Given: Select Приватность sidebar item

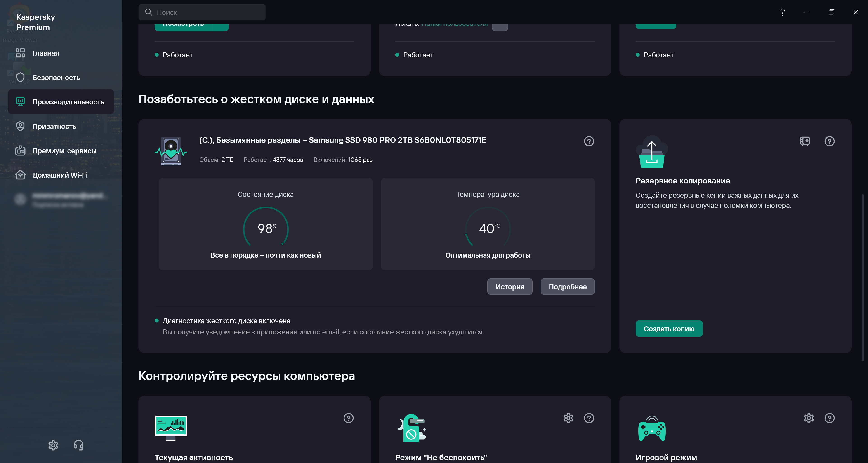Looking at the screenshot, I should tap(54, 126).
